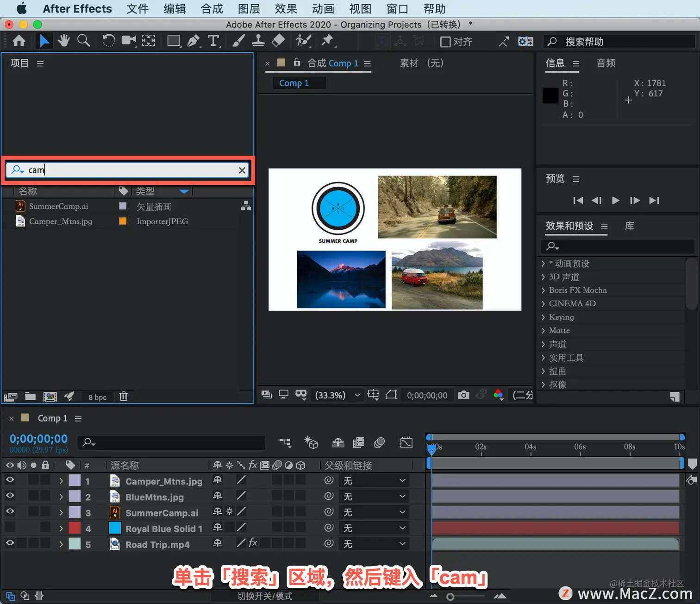The width and height of the screenshot is (700, 604).
Task: Select the Clone Stamp tool
Action: pos(258,41)
